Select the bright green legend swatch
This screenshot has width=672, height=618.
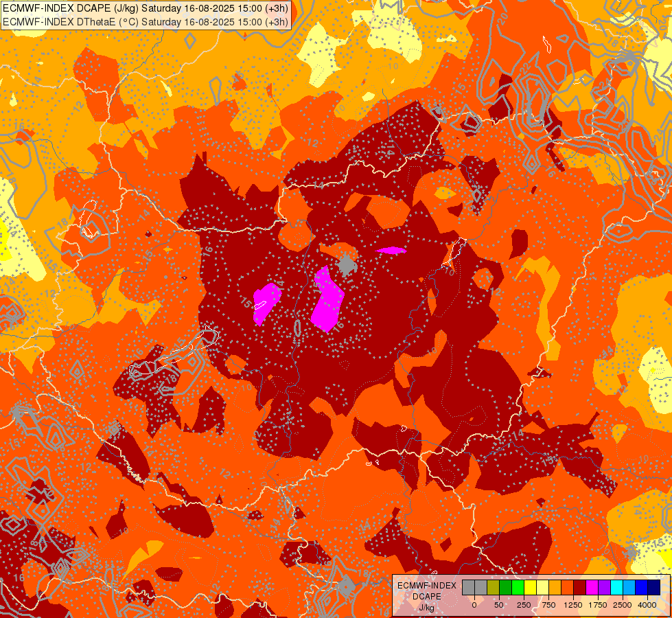518,588
